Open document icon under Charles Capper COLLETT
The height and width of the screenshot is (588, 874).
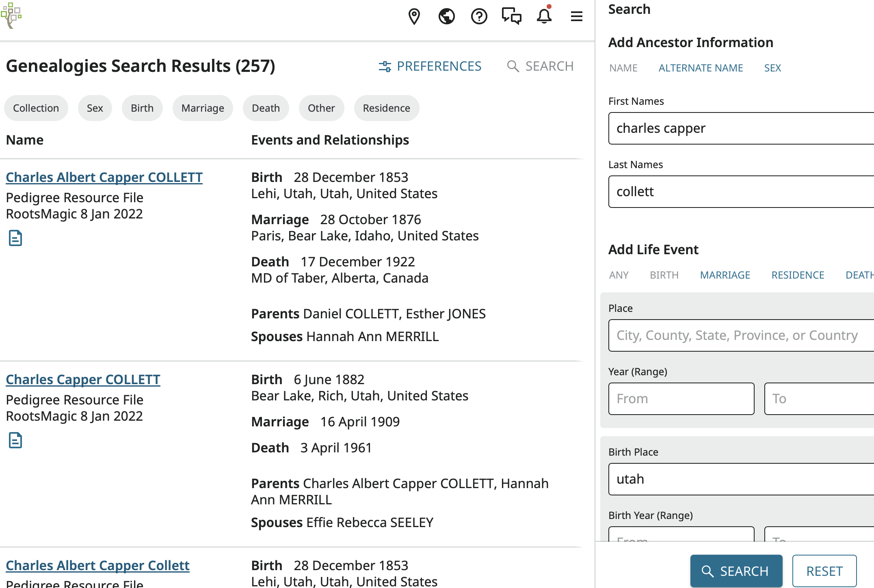15,441
